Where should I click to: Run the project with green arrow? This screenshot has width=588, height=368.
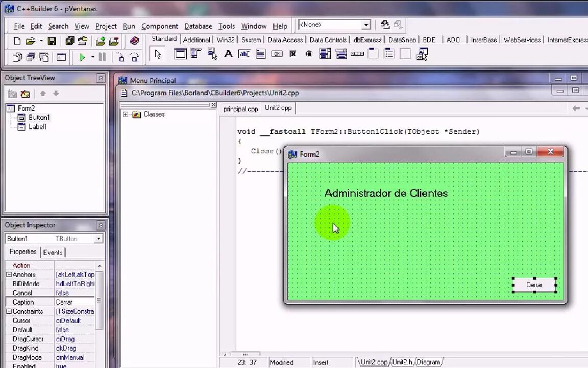point(82,57)
